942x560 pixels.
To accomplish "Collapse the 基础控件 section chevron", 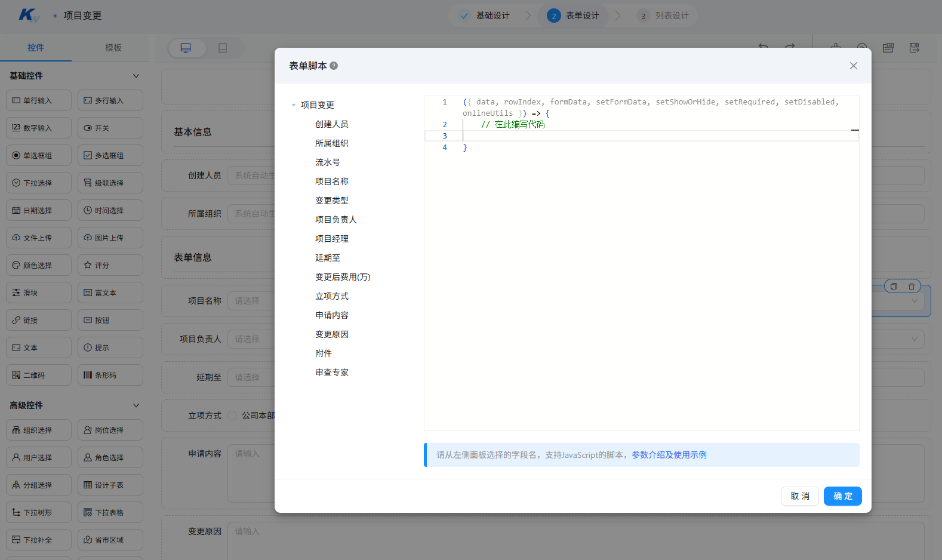I will [x=136, y=76].
